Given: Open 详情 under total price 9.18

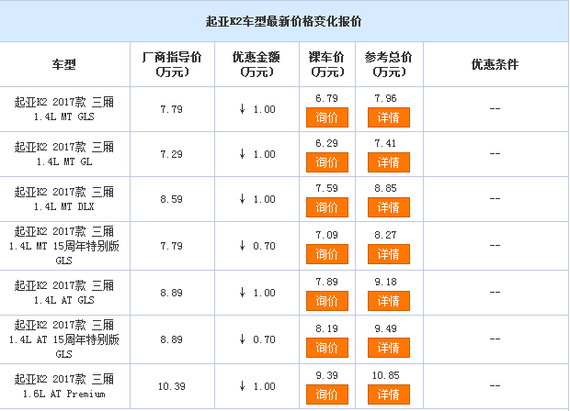Looking at the screenshot, I should click(389, 301).
